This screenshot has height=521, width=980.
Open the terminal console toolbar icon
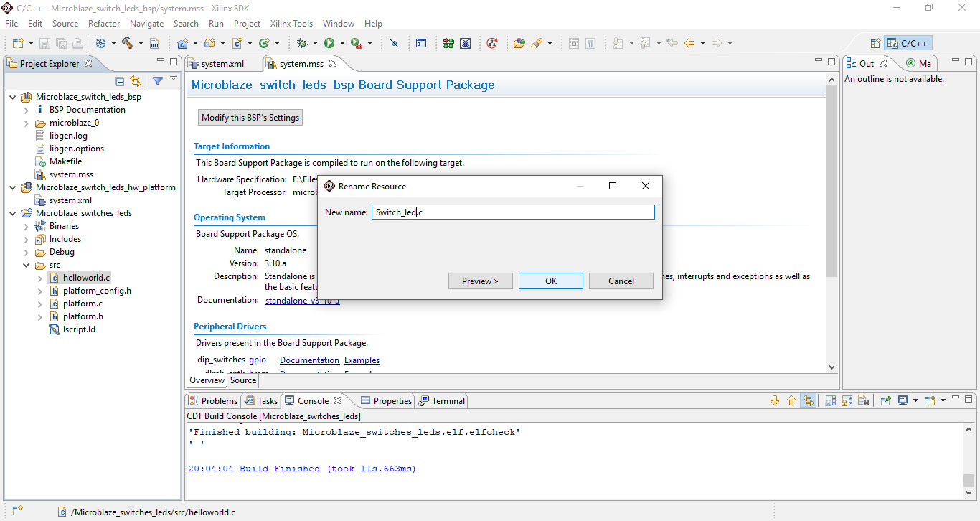tap(421, 43)
